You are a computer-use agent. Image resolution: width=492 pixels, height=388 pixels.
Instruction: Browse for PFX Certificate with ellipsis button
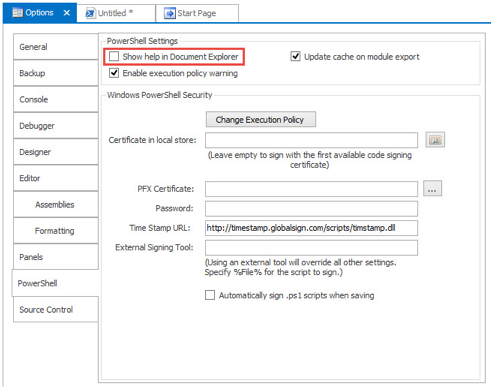point(433,189)
